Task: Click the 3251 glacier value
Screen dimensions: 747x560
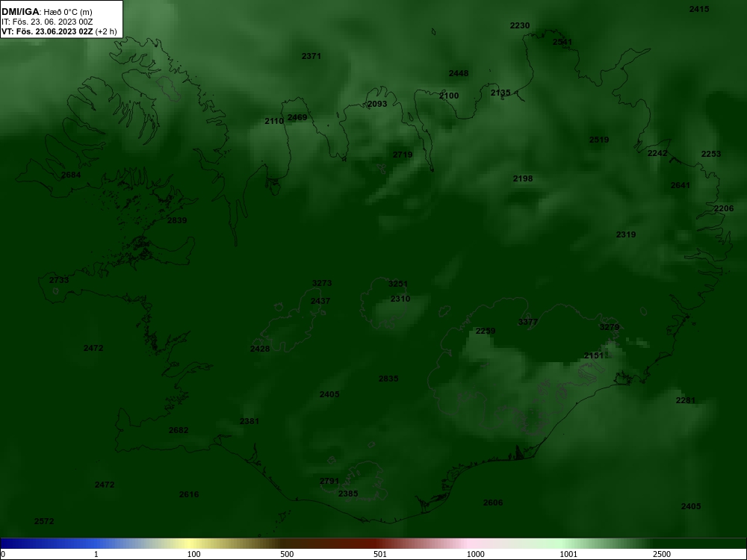Action: click(398, 284)
